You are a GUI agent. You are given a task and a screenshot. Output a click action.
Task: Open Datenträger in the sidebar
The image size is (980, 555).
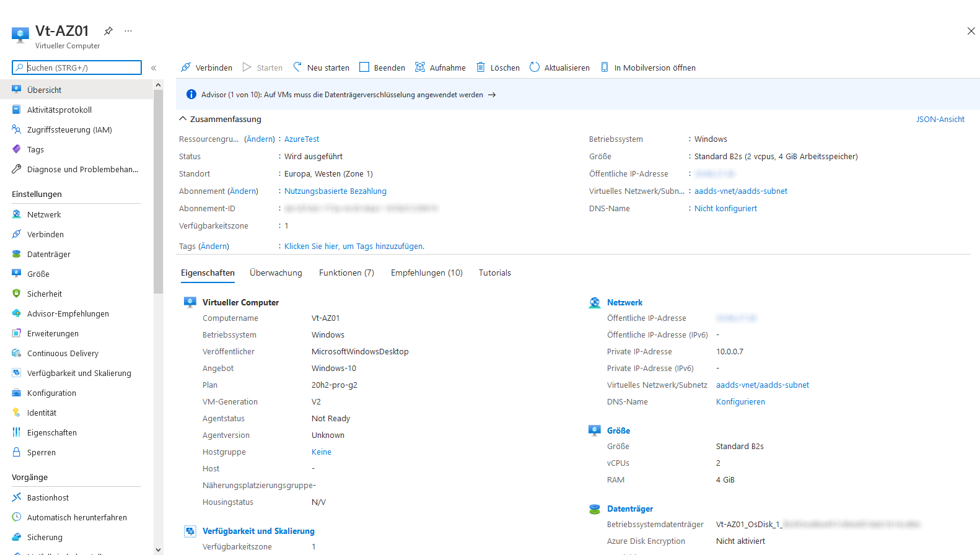coord(76,254)
